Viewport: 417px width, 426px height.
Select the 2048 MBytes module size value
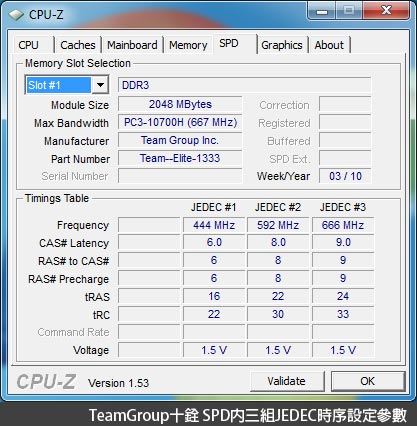[x=180, y=104]
